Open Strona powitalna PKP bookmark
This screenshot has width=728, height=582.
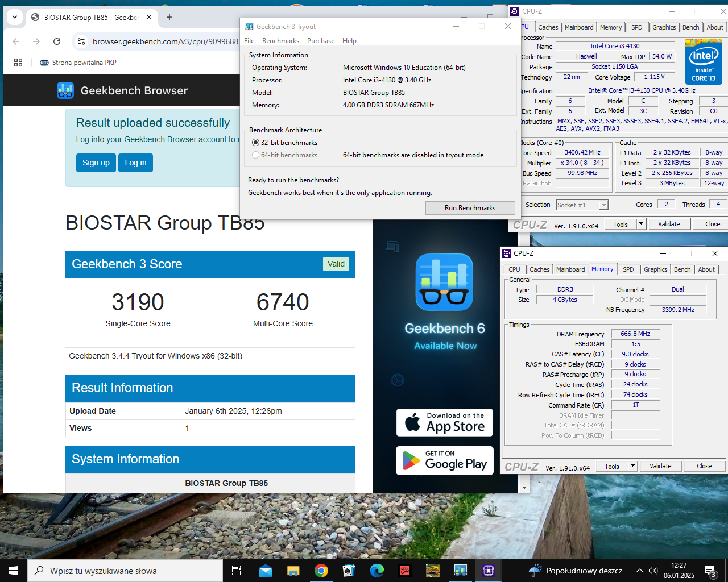pyautogui.click(x=78, y=63)
